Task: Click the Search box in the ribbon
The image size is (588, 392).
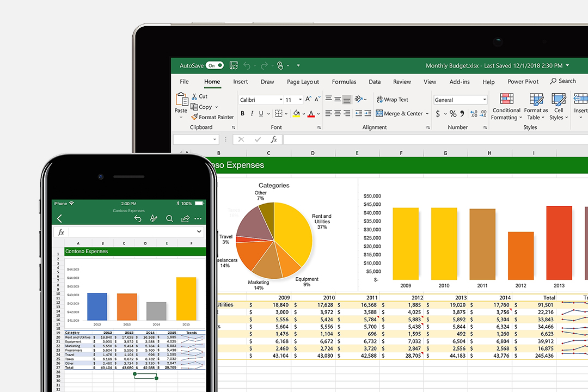Action: pyautogui.click(x=563, y=81)
